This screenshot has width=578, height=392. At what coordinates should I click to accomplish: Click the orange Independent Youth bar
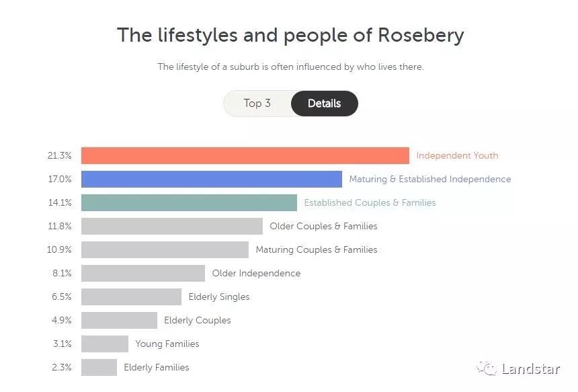tap(245, 155)
